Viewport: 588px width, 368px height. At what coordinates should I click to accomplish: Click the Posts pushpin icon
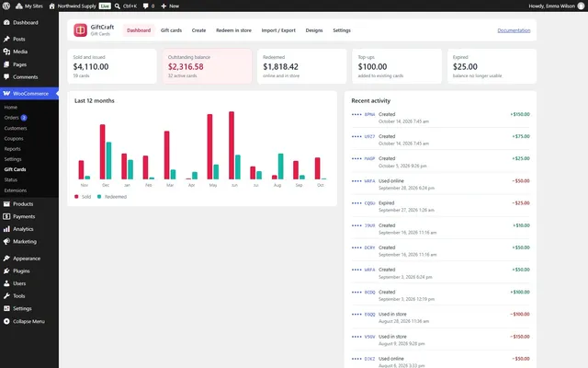(x=6, y=39)
